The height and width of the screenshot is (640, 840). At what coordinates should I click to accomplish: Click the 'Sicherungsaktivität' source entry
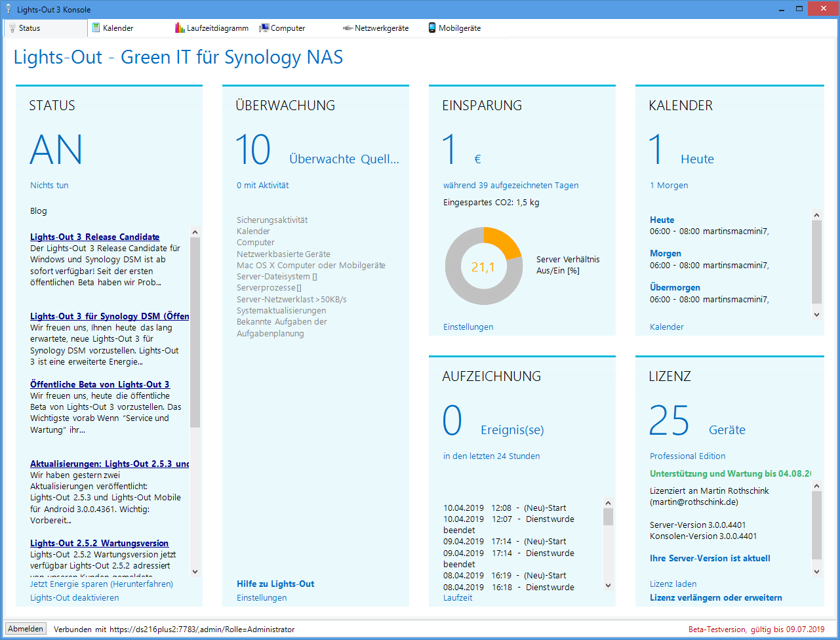272,220
